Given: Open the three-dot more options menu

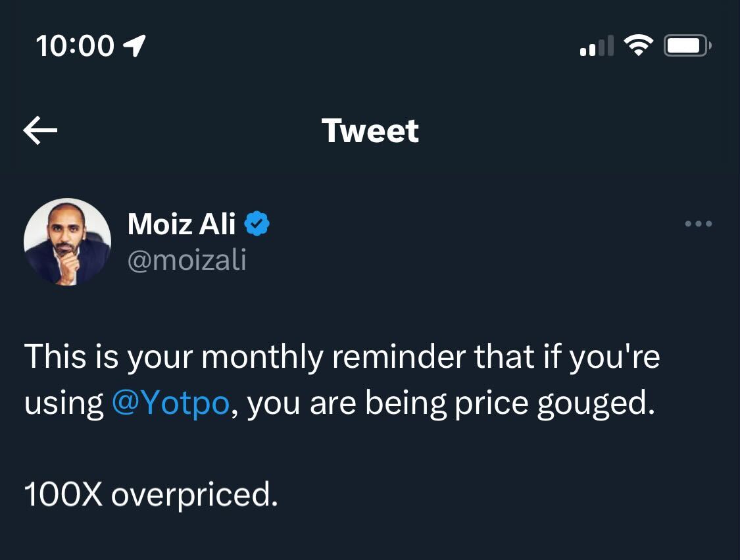Looking at the screenshot, I should point(698,224).
